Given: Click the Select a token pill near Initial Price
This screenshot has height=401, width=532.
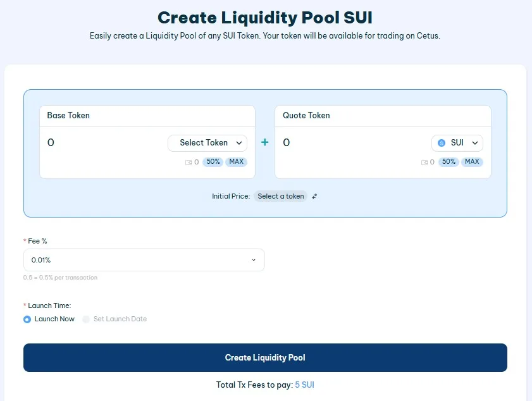Looking at the screenshot, I should (x=280, y=196).
